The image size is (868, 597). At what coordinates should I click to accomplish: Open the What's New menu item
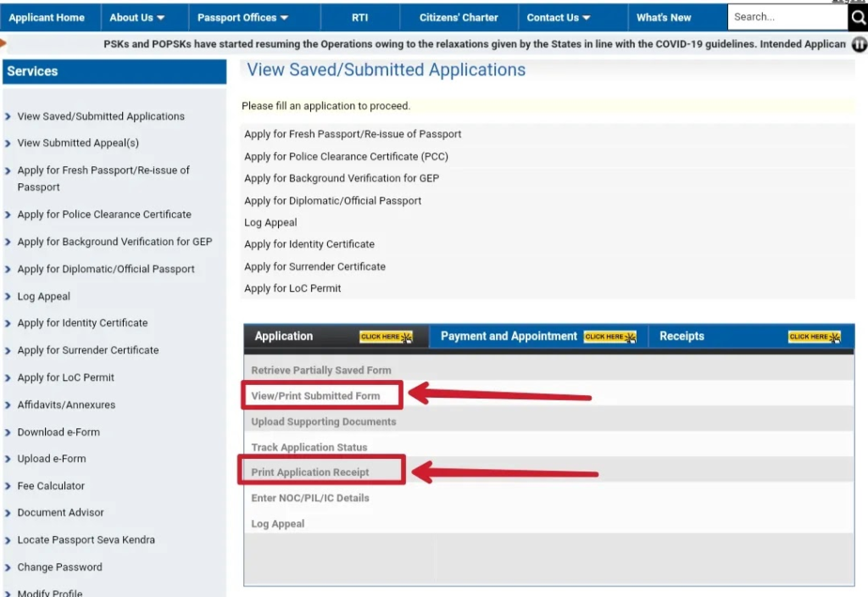pyautogui.click(x=664, y=16)
